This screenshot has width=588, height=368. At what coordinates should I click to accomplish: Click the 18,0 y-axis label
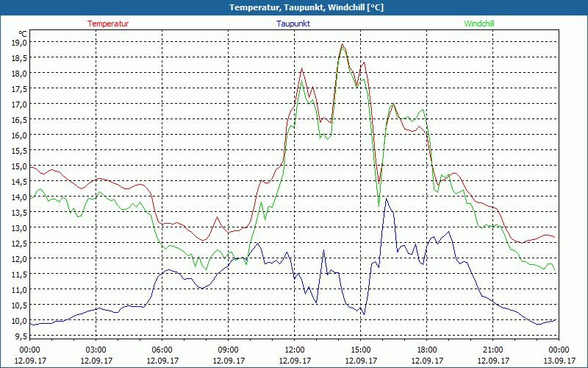coord(19,73)
